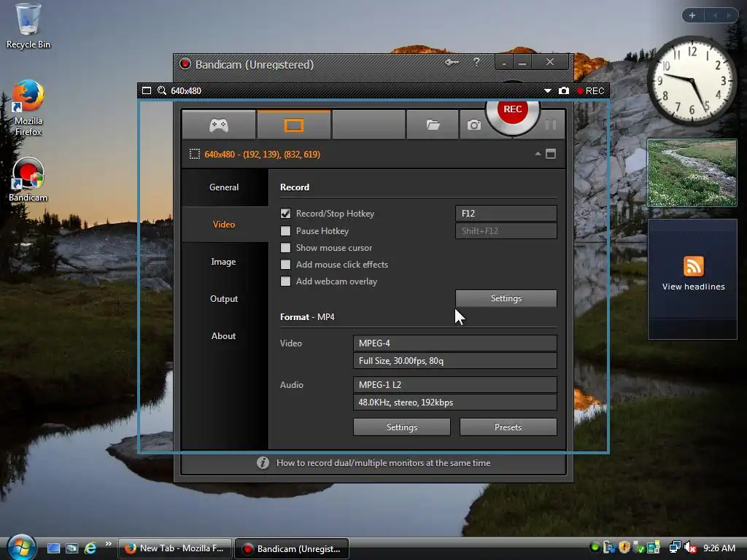Click the dotted rectangle selection icon
Image resolution: width=747 pixels, height=560 pixels.
coord(194,154)
